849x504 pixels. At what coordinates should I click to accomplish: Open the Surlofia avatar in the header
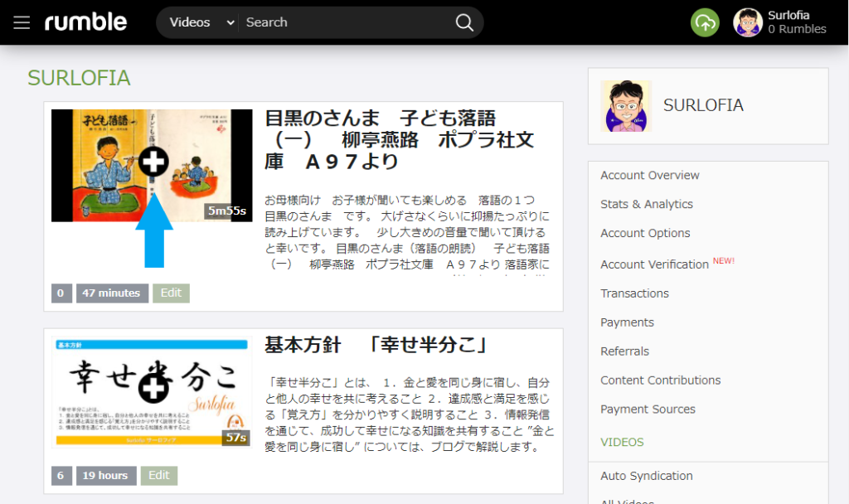tap(747, 22)
